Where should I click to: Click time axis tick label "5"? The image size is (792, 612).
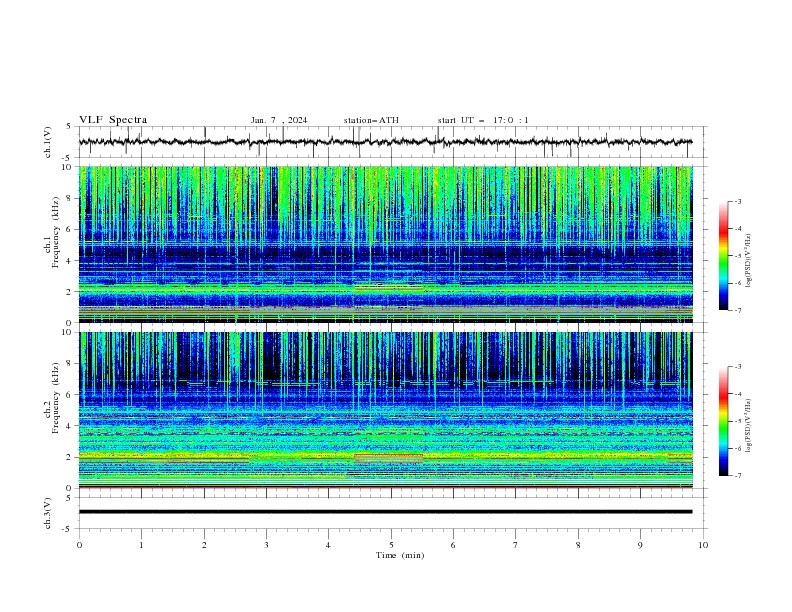(391, 545)
